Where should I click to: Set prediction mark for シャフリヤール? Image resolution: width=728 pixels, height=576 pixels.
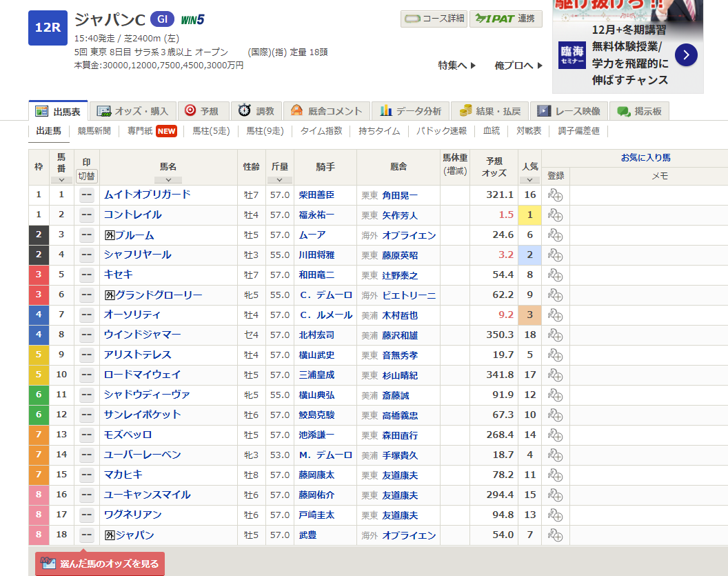coord(87,255)
